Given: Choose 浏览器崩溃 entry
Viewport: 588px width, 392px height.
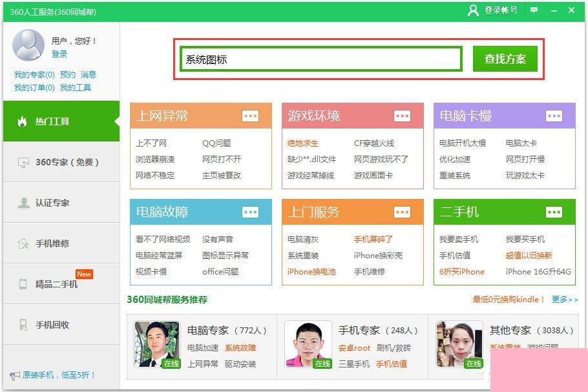Looking at the screenshot, I should (155, 160).
